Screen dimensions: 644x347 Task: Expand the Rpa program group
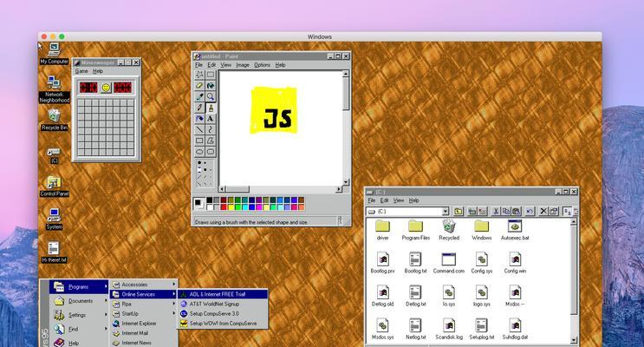145,304
